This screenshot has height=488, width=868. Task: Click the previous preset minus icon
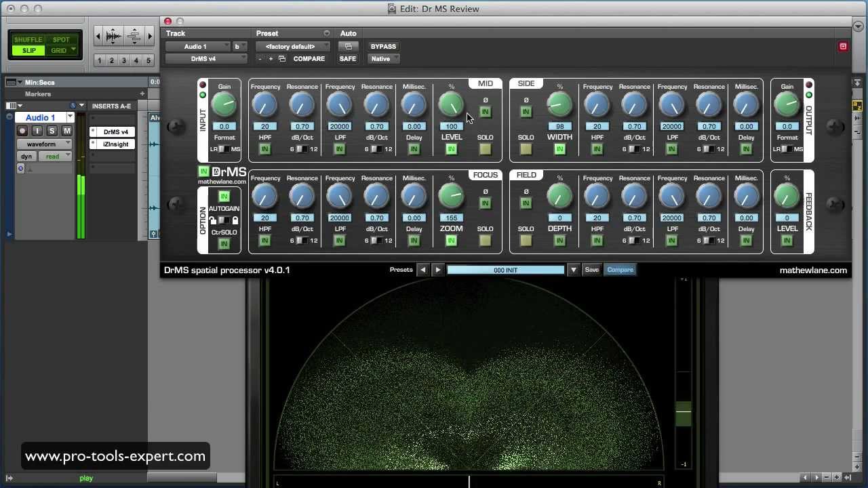[260, 59]
